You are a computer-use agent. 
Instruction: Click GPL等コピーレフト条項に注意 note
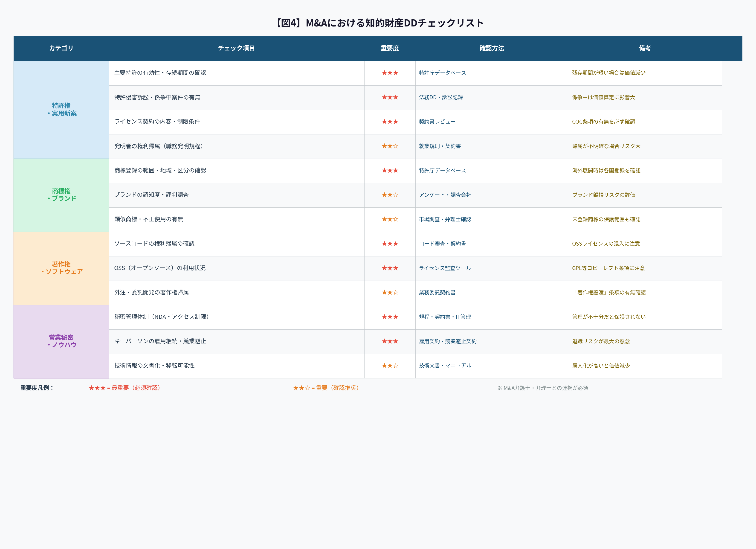pos(608,268)
